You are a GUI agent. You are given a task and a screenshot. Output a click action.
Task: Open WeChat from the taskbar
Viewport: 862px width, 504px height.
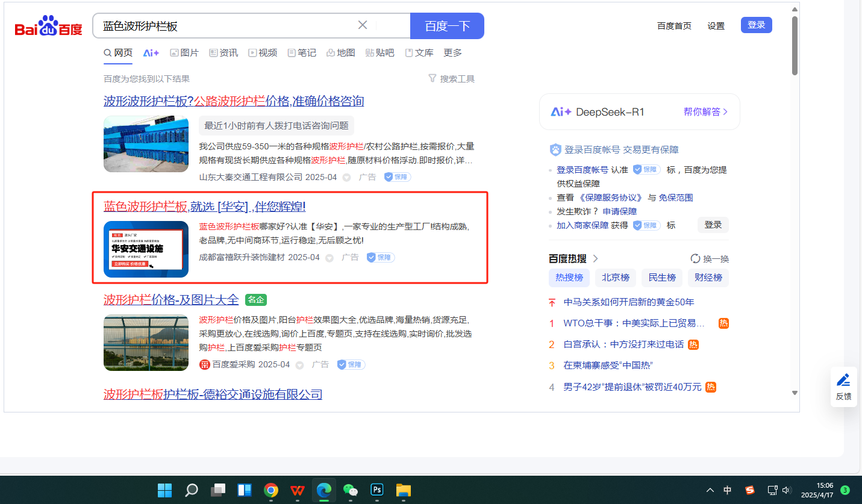(x=351, y=490)
